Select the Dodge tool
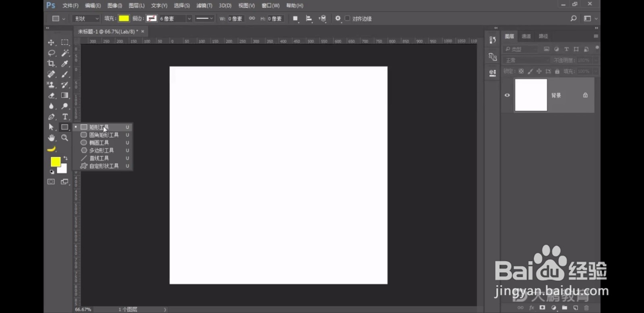644x313 pixels. coord(64,106)
